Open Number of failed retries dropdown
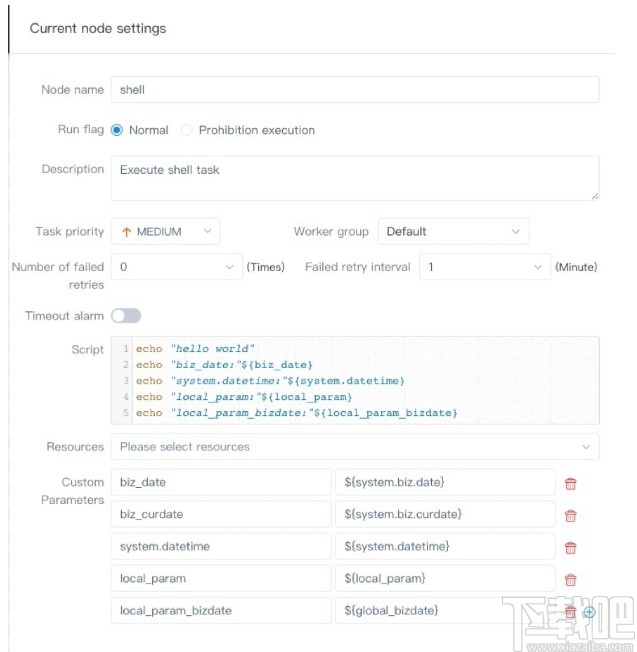 [177, 267]
